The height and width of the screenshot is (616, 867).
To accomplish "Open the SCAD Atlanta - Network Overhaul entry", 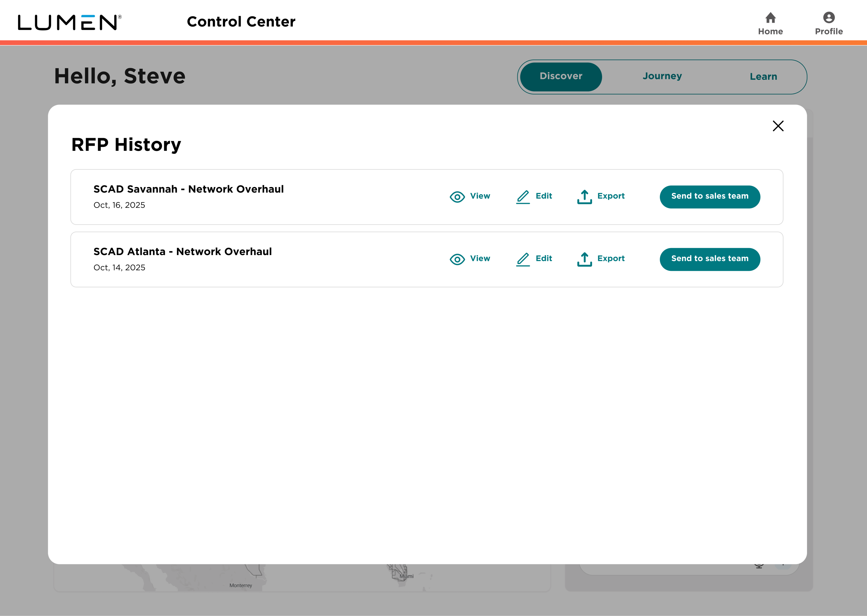I will pyautogui.click(x=182, y=251).
